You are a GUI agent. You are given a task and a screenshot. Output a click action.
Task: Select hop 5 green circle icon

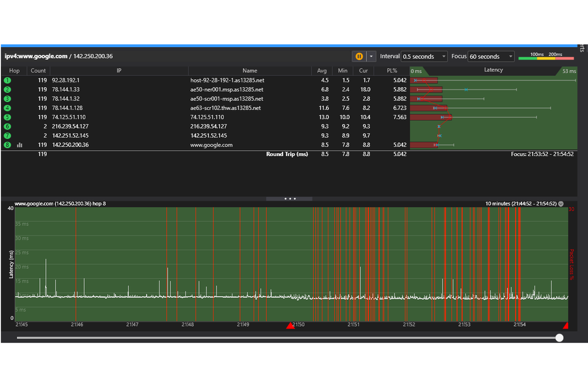coord(8,117)
